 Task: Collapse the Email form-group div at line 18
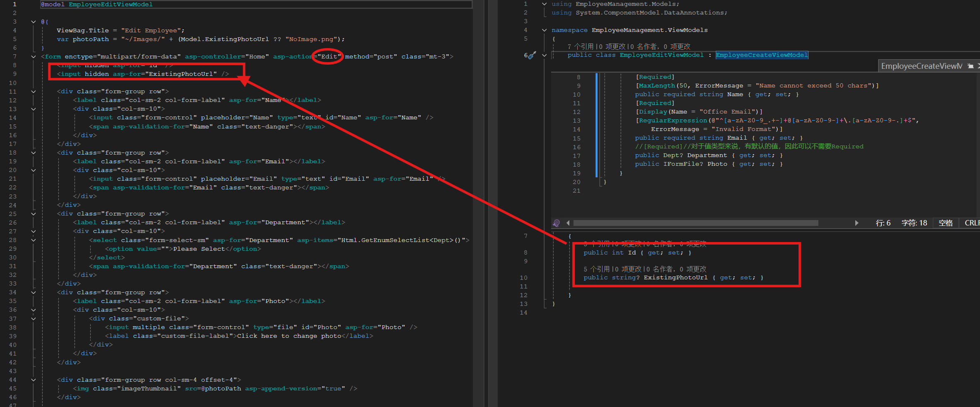point(34,153)
